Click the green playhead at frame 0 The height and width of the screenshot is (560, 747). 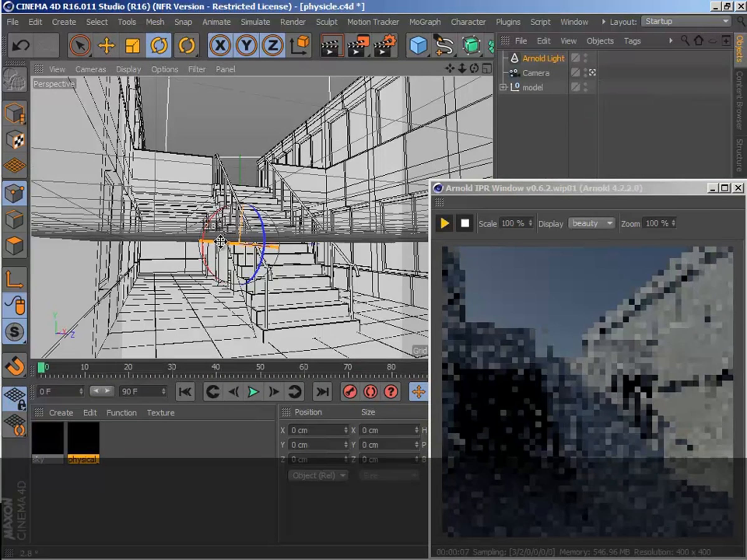[41, 368]
